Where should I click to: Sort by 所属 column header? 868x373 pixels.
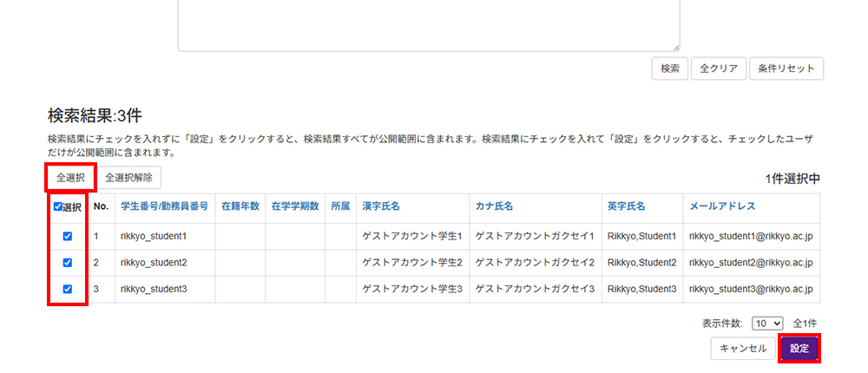click(340, 206)
